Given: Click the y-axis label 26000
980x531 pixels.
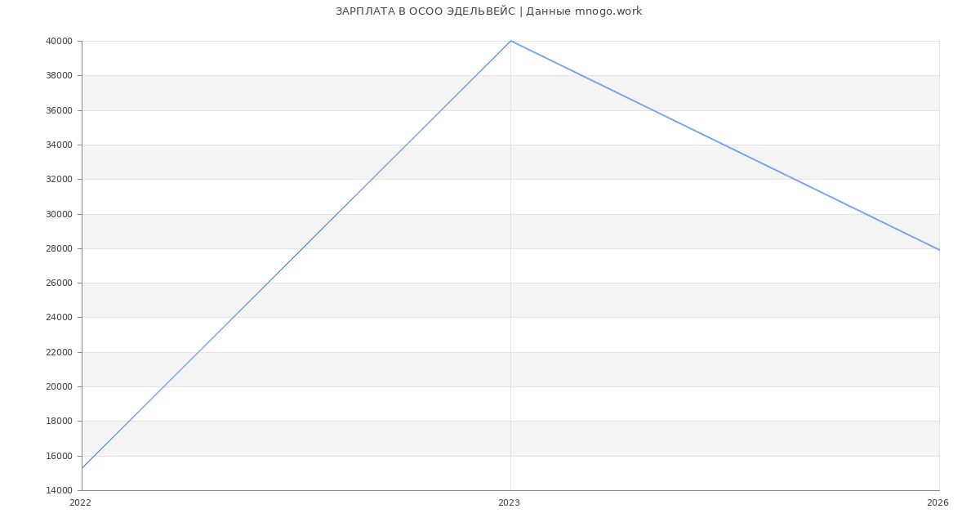Looking at the screenshot, I should click(60, 283).
